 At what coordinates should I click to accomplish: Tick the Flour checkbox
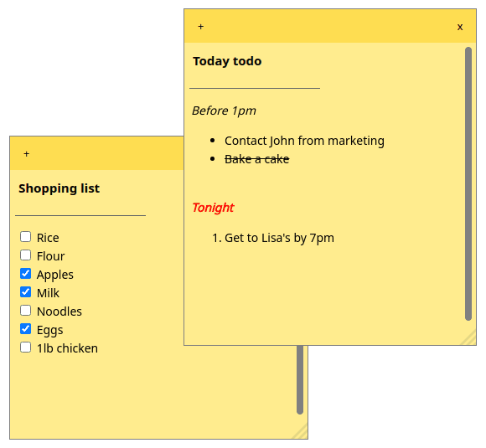tap(25, 255)
